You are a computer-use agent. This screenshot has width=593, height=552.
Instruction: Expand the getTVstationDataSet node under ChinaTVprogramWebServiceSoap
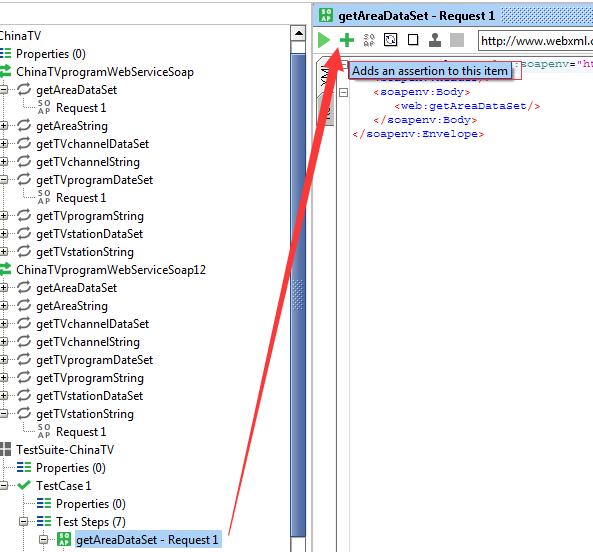click(3, 234)
